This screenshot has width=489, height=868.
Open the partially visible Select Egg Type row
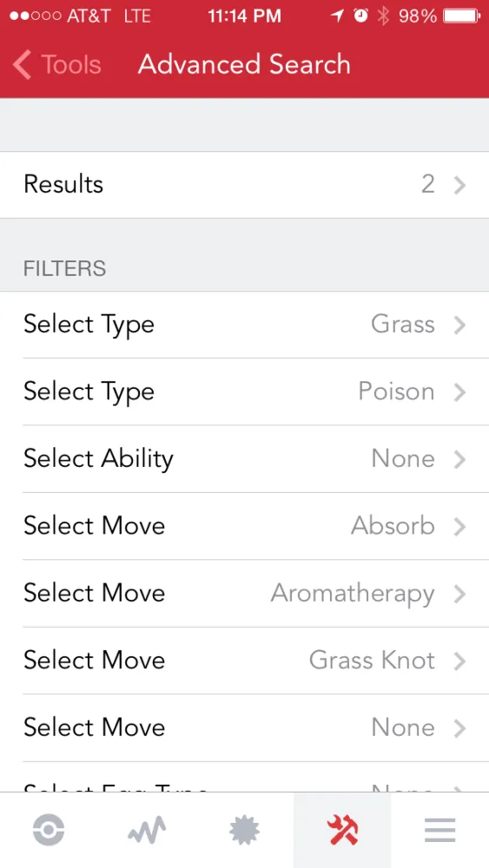(x=244, y=777)
